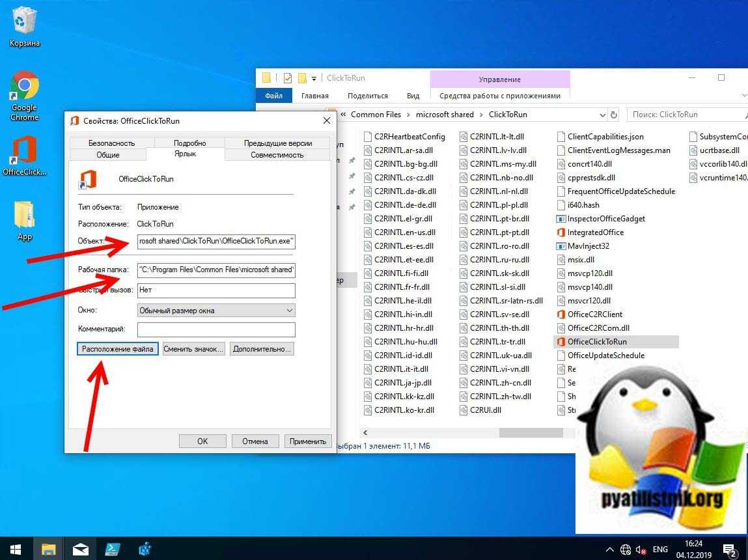Show hidden system tray icons

click(x=609, y=549)
